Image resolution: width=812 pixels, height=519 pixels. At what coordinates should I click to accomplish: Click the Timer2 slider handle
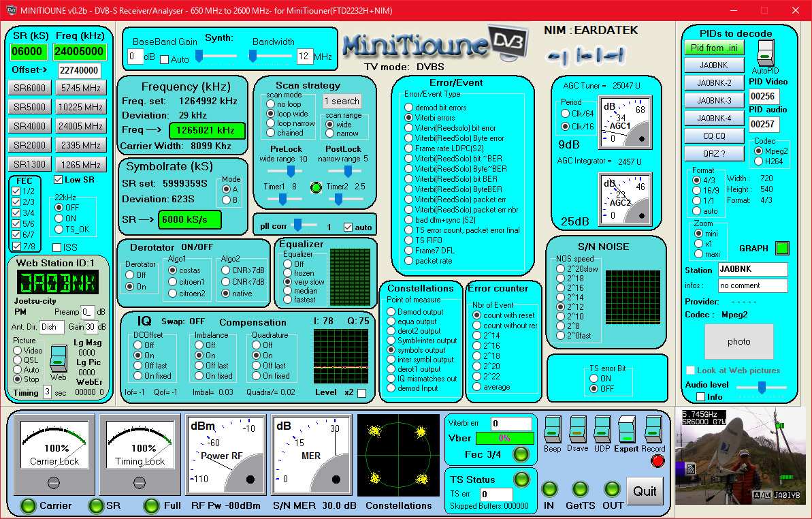[338, 199]
